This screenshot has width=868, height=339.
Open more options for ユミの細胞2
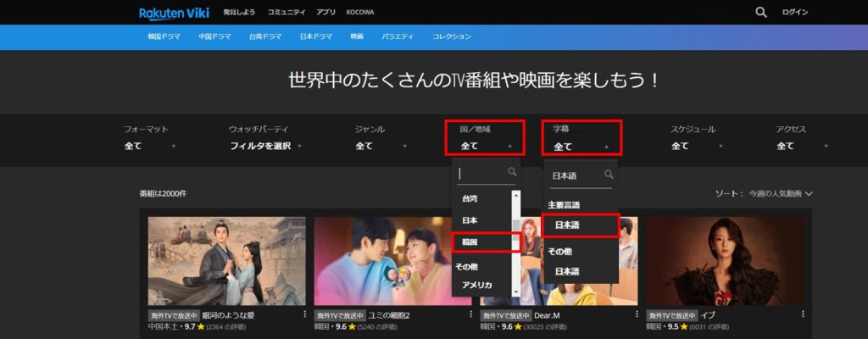click(470, 314)
